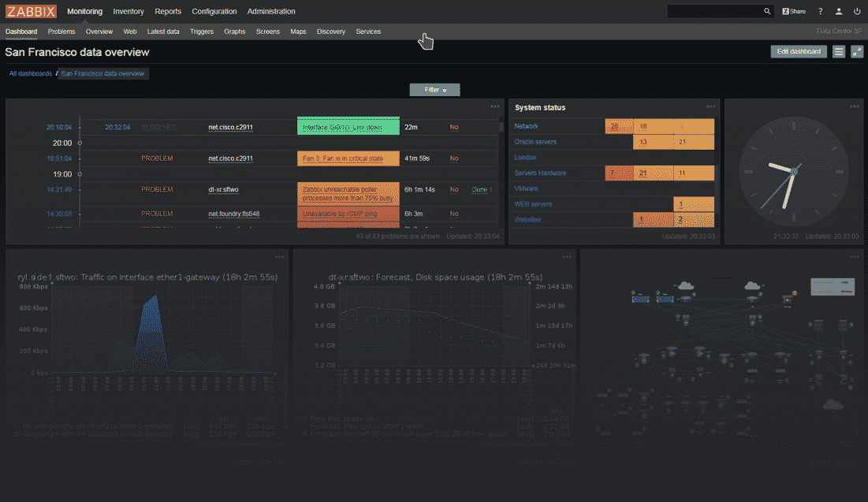
Task: Click the Unavailable by ICMP ping problem
Action: 348,214
